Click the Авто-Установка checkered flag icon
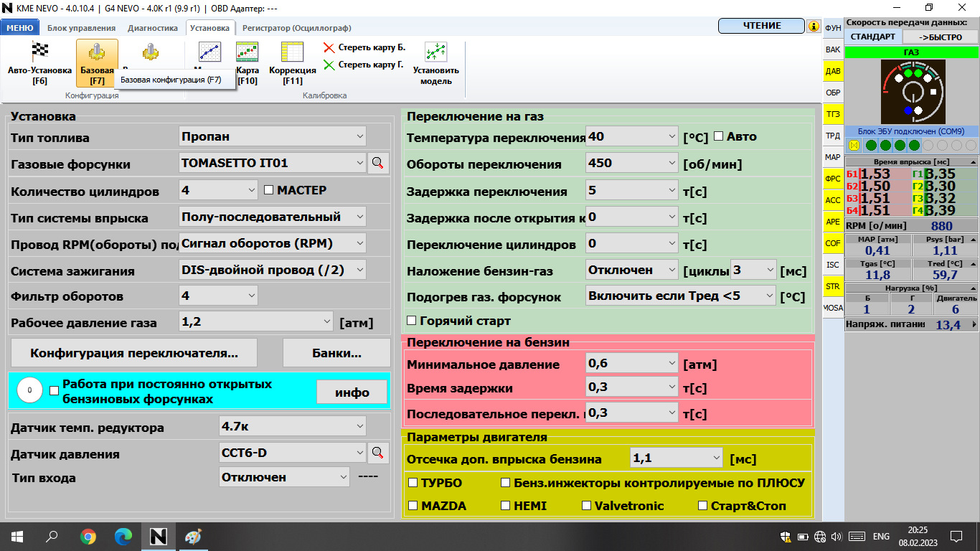The image size is (980, 551). [39, 52]
